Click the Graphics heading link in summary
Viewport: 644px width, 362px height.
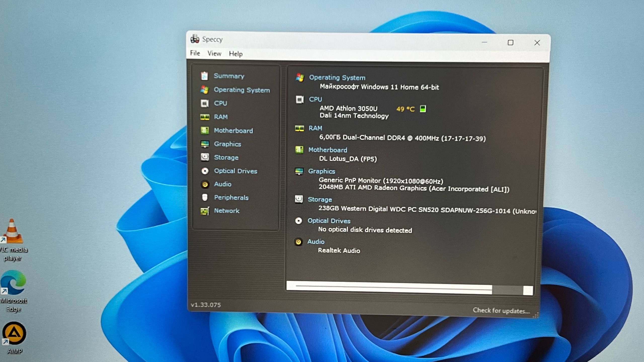[321, 171]
